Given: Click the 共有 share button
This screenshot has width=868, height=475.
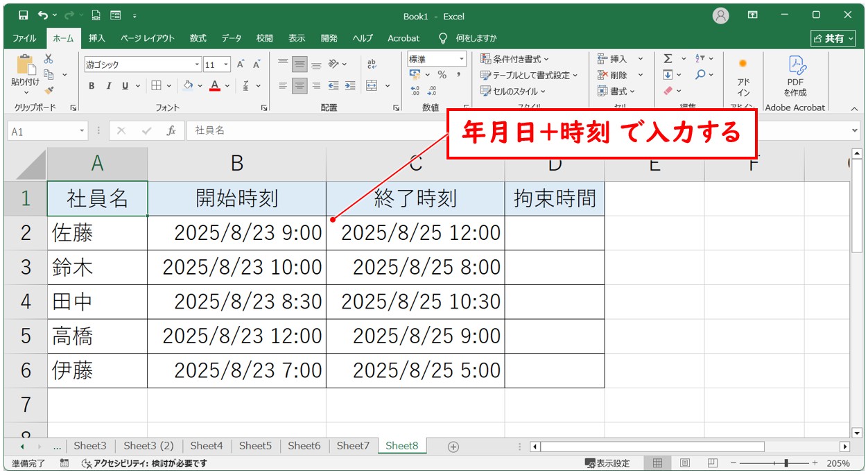Looking at the screenshot, I should tap(833, 38).
